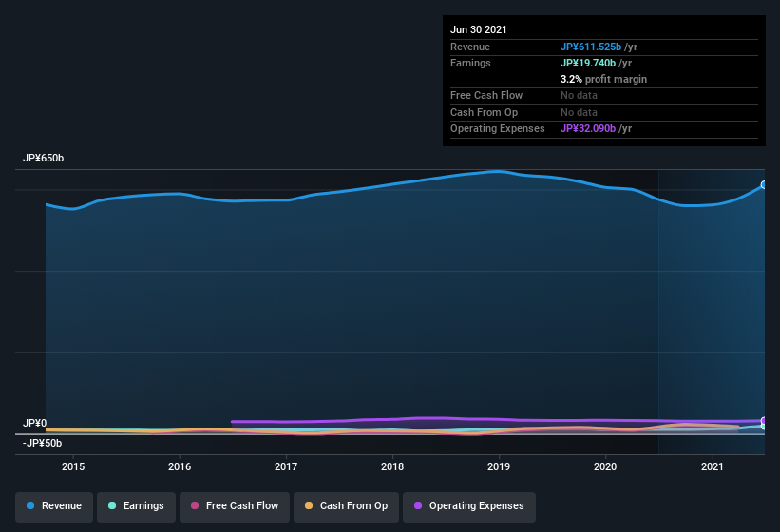The width and height of the screenshot is (780, 532).
Task: Select the 2016 x-axis label
Action: 180,466
